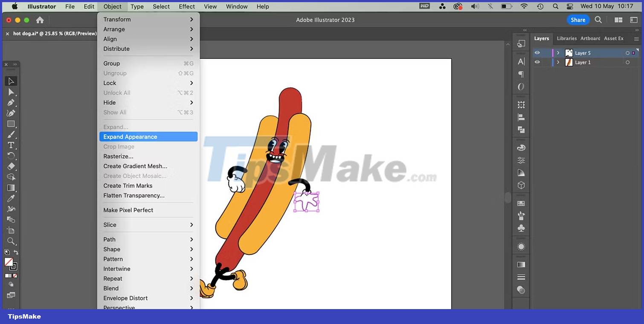Open the Path submenu
The height and width of the screenshot is (324, 644).
[109, 239]
